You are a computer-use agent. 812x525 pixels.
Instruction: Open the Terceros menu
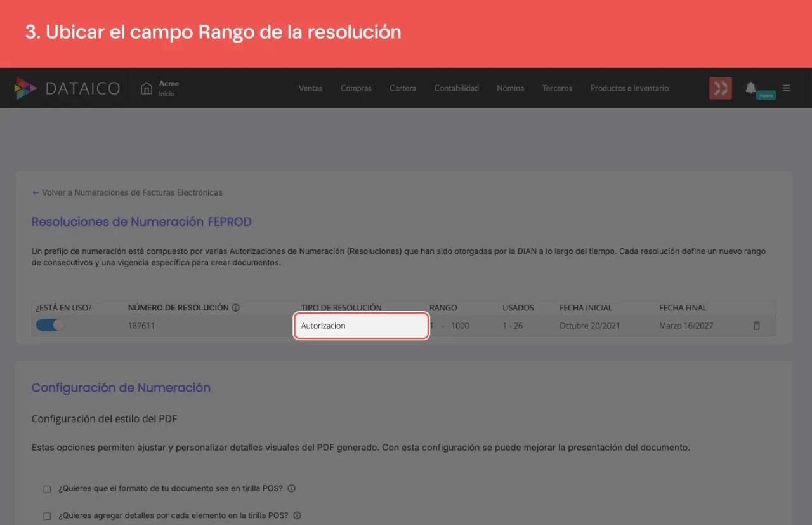pos(557,88)
